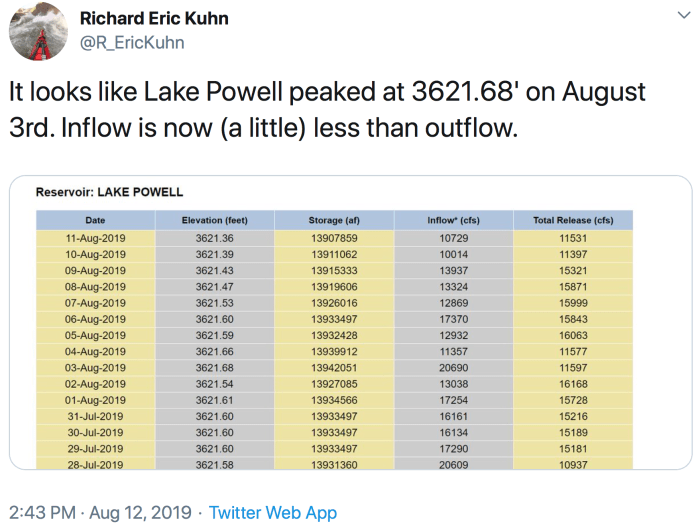Click the Twitter Web App source link
Image resolution: width=700 pixels, height=528 pixels.
pyautogui.click(x=273, y=513)
